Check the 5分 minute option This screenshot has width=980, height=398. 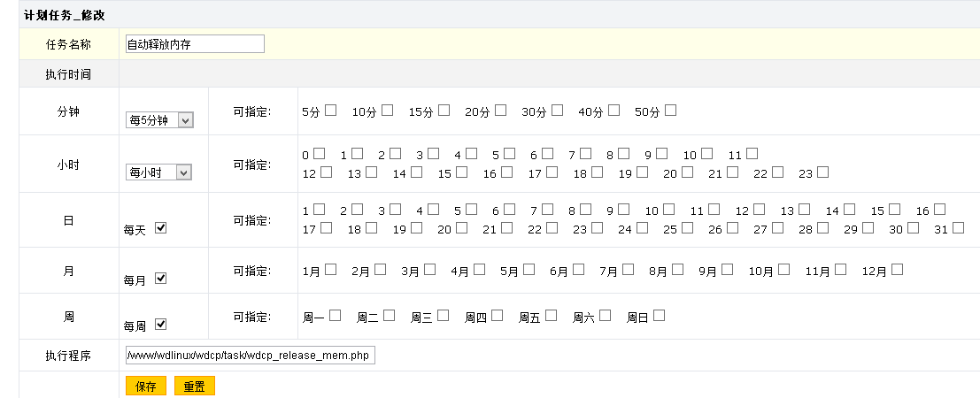[x=330, y=111]
